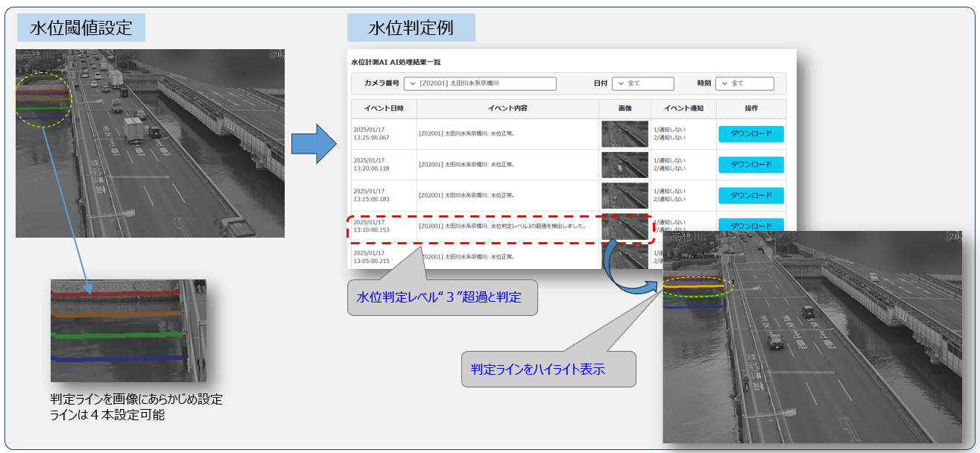
Task: Select the イベント通知 column header
Action: pyautogui.click(x=683, y=109)
